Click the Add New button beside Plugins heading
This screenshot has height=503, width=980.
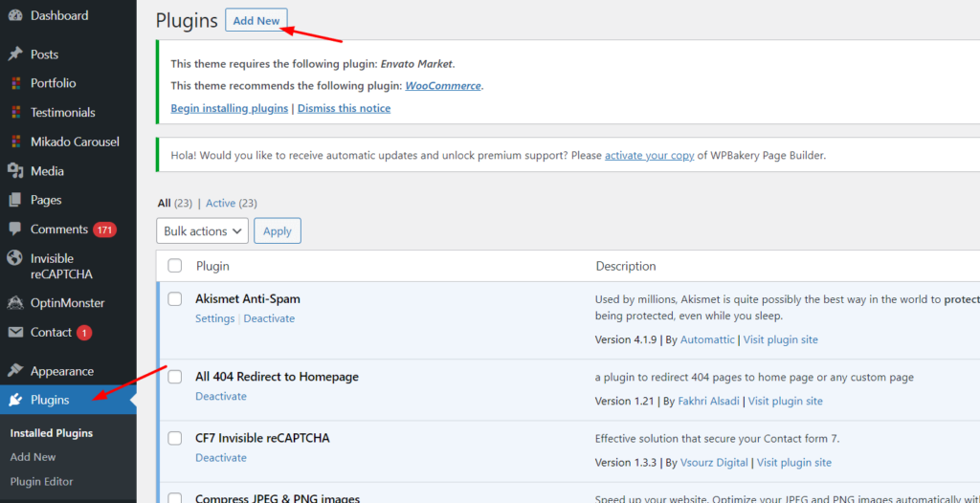coord(256,21)
